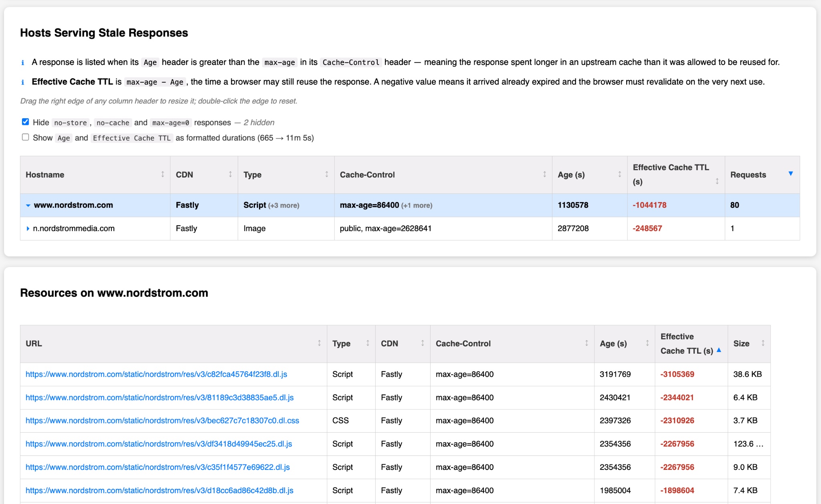Click the resources URL column header
Viewport: 821px width, 504px height.
(x=174, y=344)
